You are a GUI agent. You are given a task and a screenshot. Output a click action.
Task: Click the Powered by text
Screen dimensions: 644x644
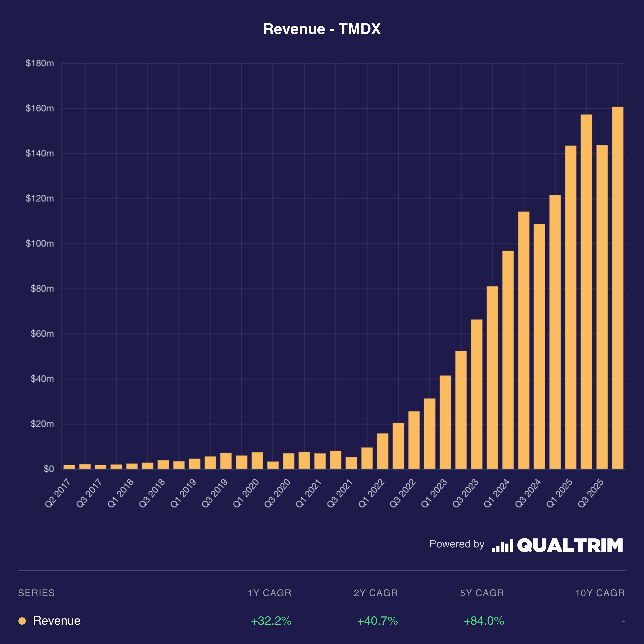click(457, 544)
